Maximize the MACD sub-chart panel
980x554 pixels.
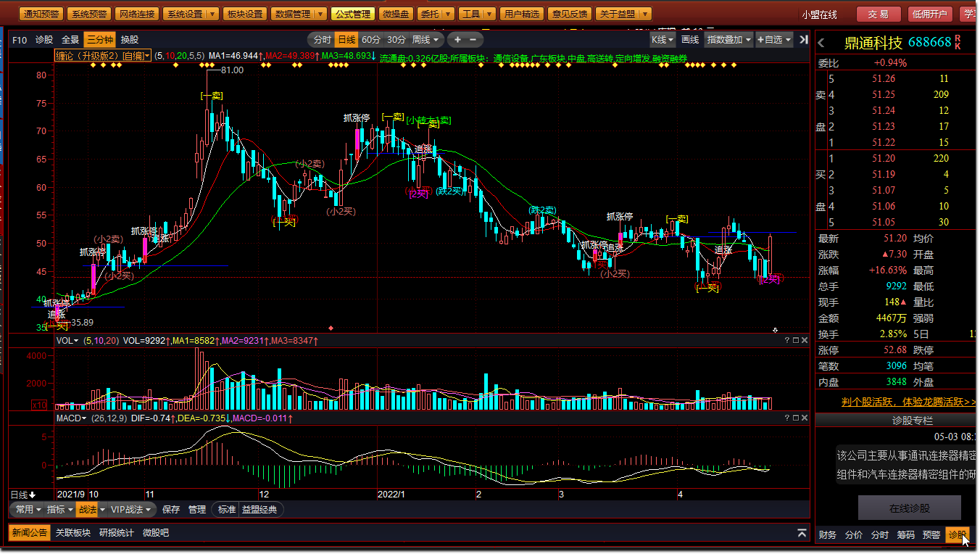[796, 418]
